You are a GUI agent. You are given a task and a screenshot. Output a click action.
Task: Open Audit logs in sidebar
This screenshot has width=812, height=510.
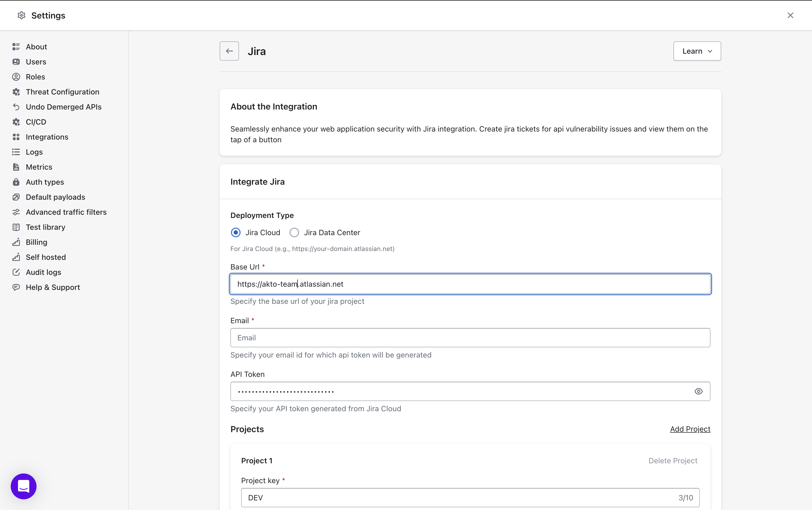tap(43, 272)
